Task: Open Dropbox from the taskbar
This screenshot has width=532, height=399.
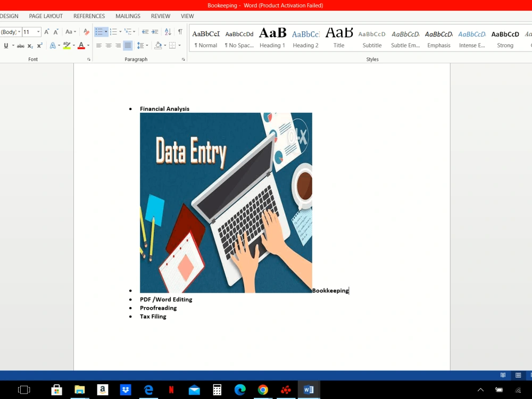Action: (126, 390)
